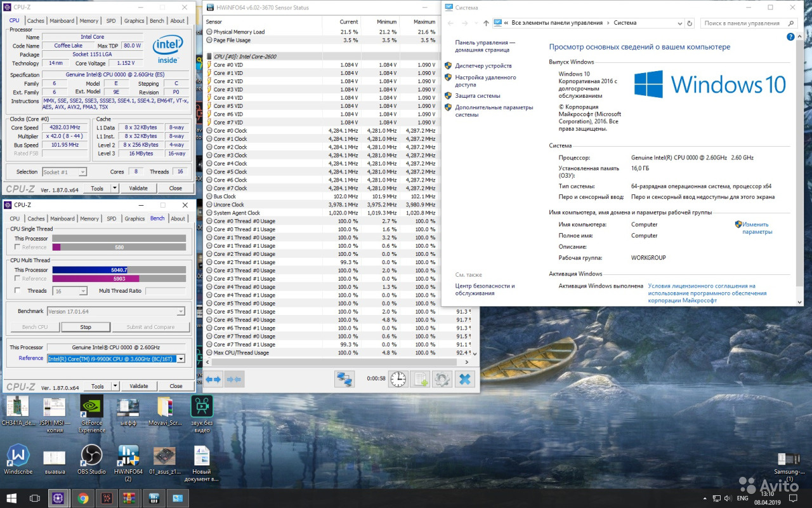
Task: Enable Reference checkbox under CPU Single Thread
Action: point(18,247)
